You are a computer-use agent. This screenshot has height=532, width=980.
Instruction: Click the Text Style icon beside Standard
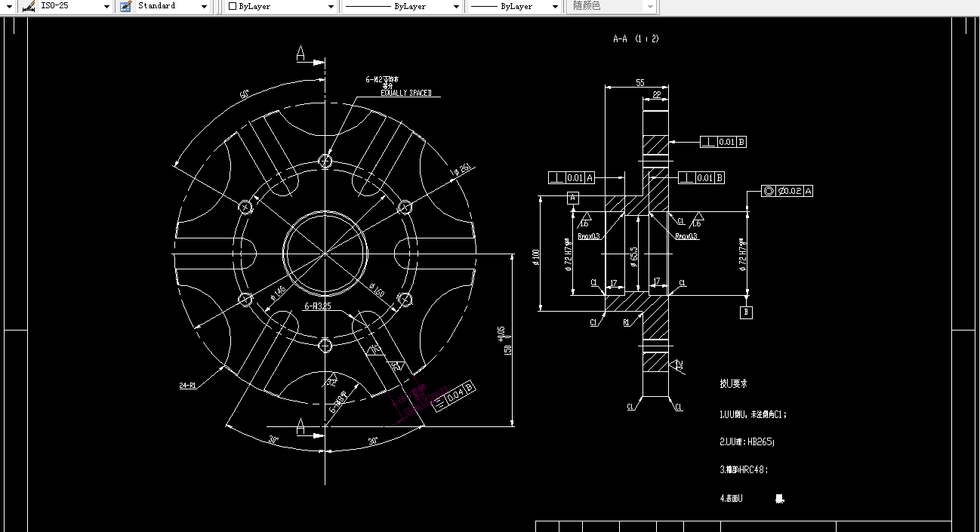click(x=124, y=6)
